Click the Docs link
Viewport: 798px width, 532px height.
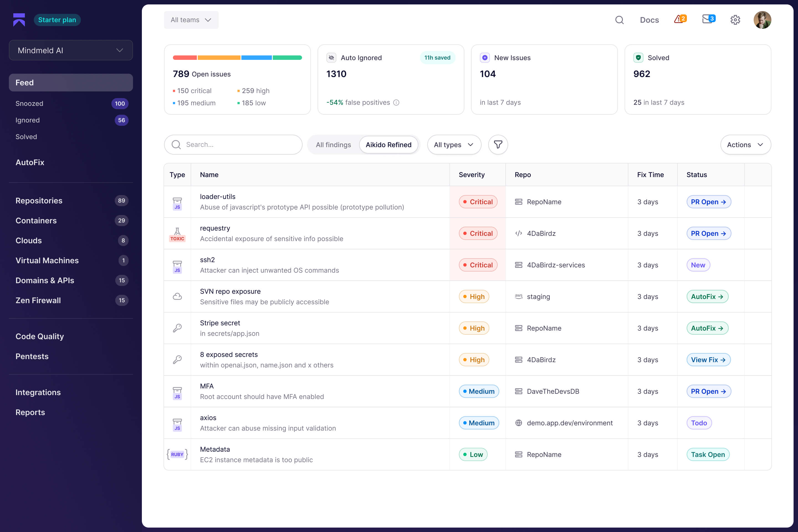coord(649,20)
